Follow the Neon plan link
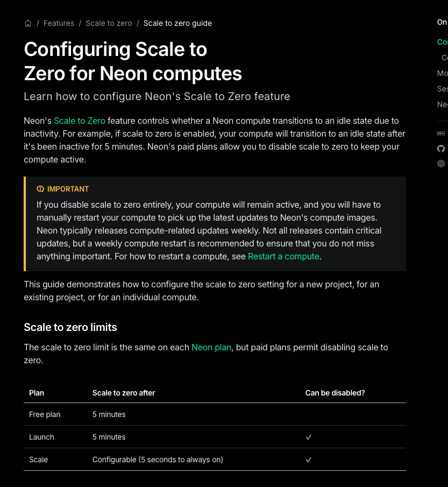The image size is (448, 487). tap(211, 347)
